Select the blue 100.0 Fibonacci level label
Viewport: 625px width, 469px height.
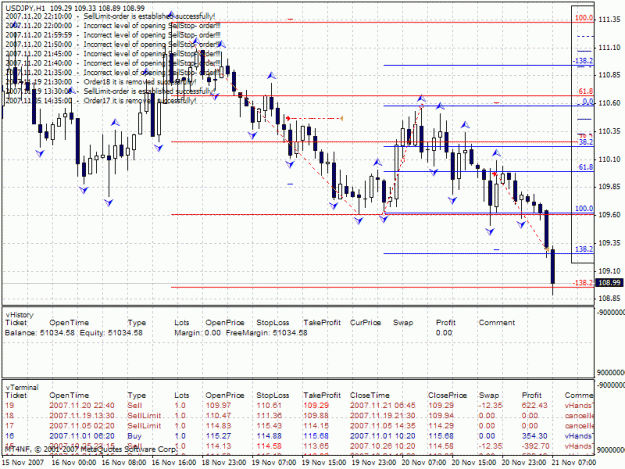584,209
